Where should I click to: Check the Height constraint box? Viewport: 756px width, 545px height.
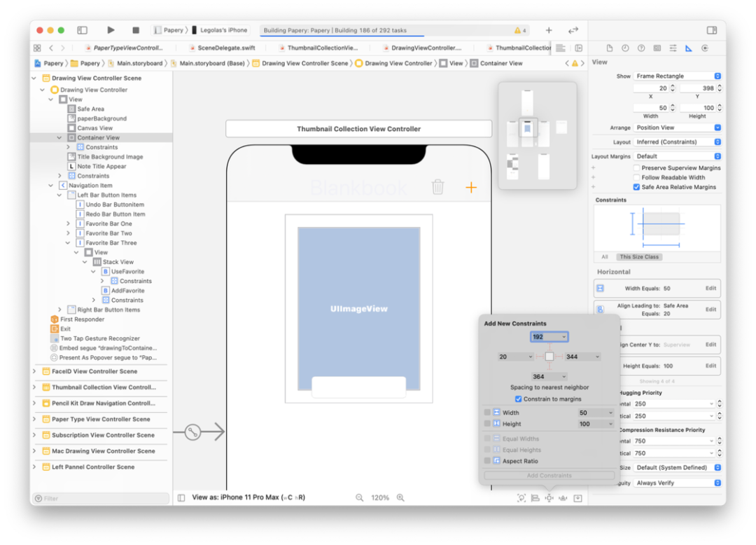[487, 423]
